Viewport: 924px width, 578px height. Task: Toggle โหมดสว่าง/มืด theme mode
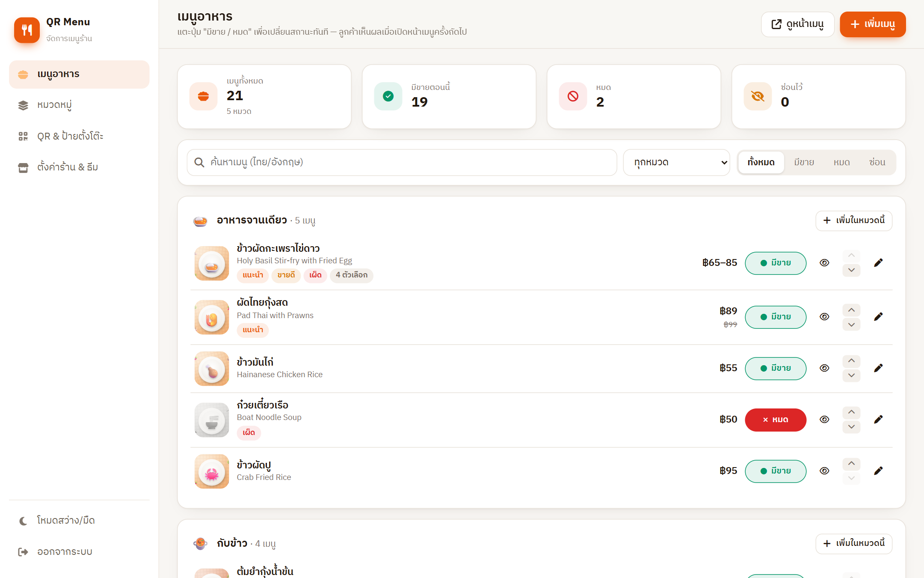pos(79,521)
